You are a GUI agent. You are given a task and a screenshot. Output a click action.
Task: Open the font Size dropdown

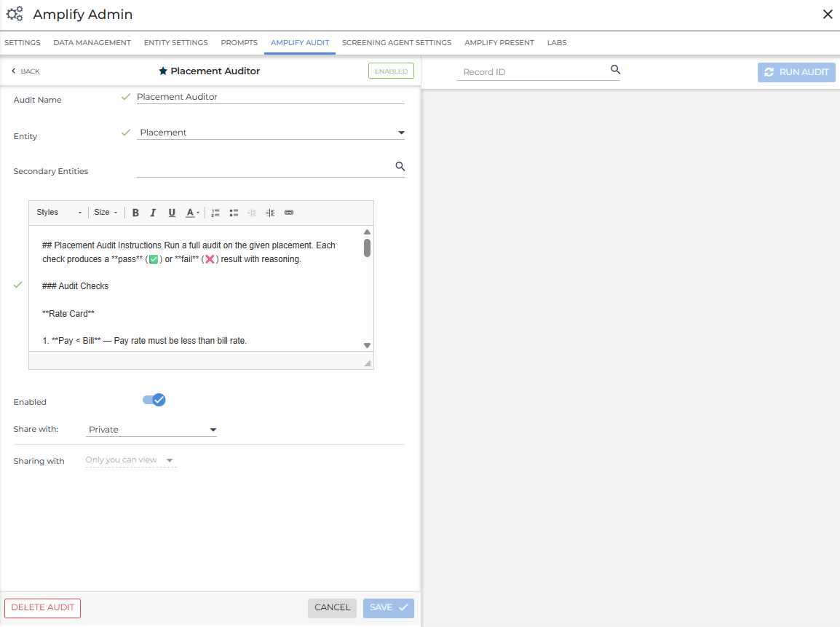click(x=106, y=212)
